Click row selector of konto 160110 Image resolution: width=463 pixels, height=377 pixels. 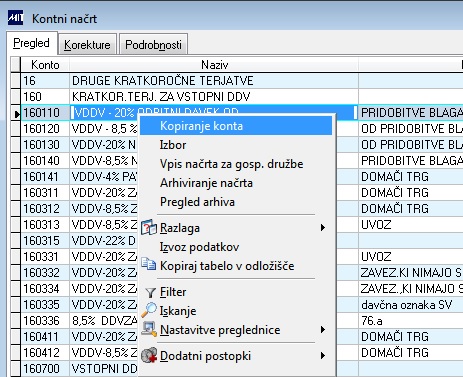pos(16,113)
